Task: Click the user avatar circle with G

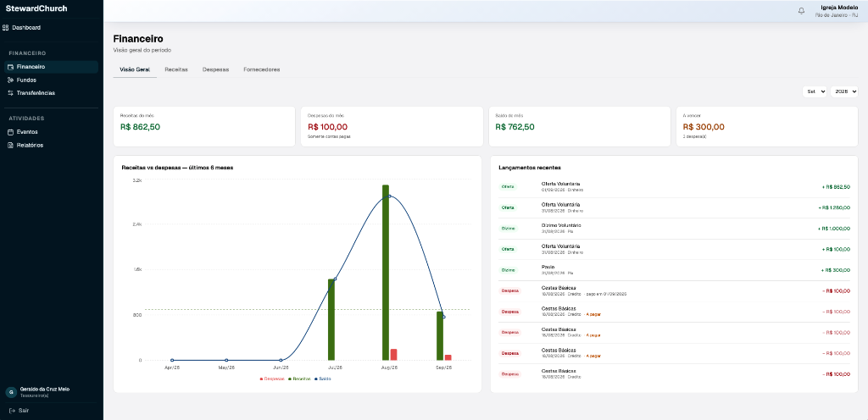Action: (11, 392)
